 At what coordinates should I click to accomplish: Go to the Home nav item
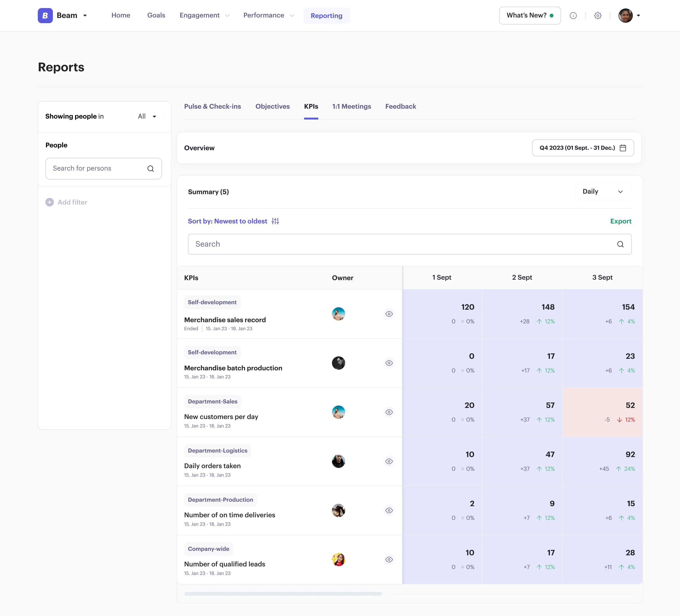(121, 16)
